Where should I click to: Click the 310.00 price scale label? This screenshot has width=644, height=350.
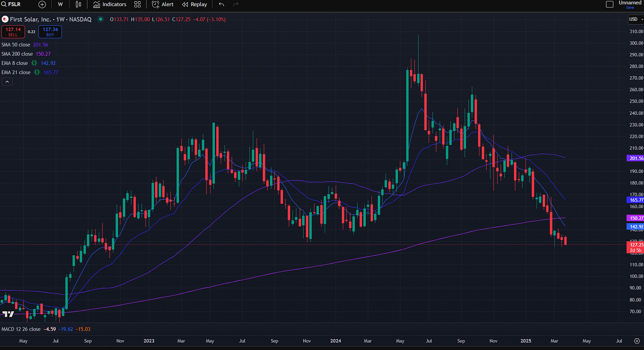(636, 31)
